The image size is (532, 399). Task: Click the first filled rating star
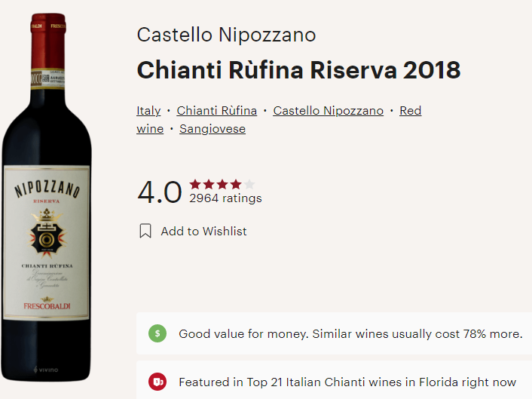(x=194, y=184)
